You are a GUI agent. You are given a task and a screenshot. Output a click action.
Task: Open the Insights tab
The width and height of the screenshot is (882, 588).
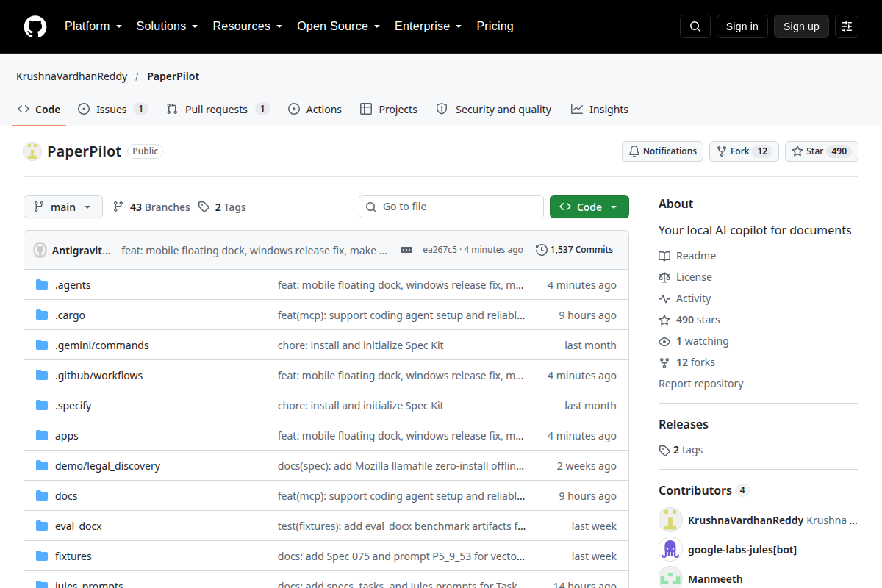(600, 110)
